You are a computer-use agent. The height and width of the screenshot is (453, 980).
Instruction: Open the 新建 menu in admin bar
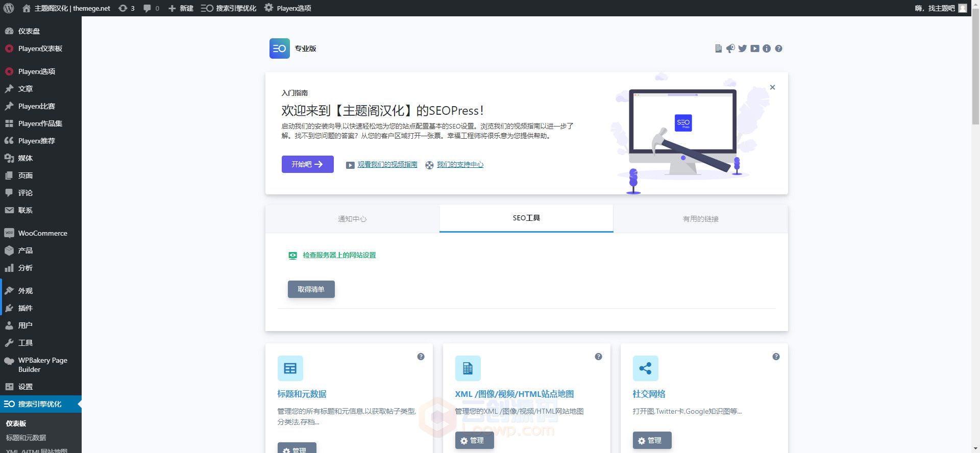coord(181,8)
